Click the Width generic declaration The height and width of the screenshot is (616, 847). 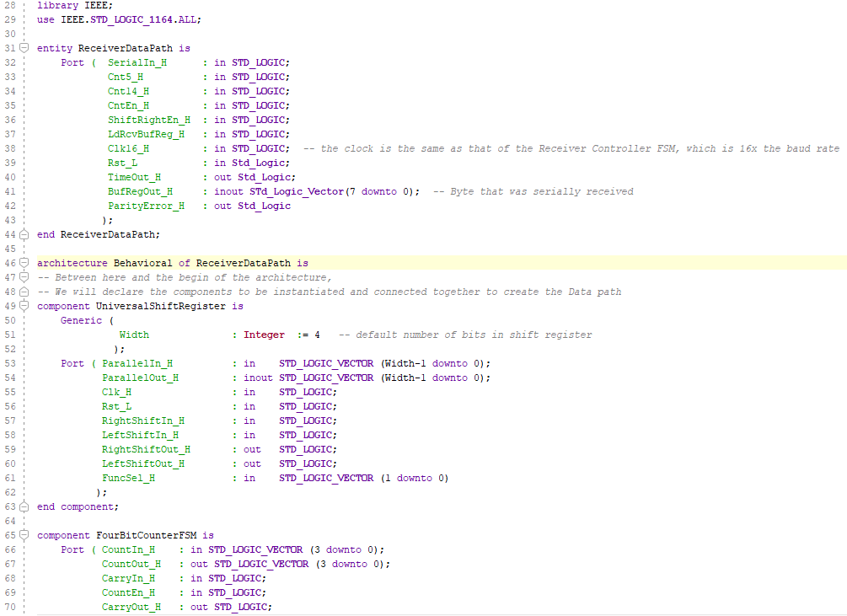134,335
